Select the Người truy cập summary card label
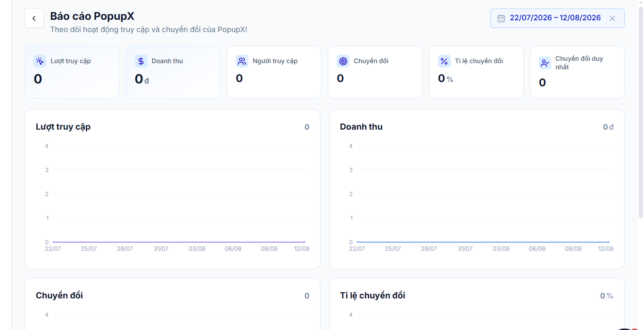Image resolution: width=644 pixels, height=330 pixels. [275, 61]
